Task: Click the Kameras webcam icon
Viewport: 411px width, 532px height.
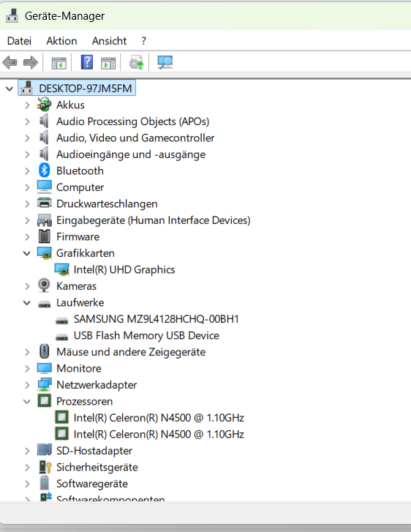Action: coord(44,285)
